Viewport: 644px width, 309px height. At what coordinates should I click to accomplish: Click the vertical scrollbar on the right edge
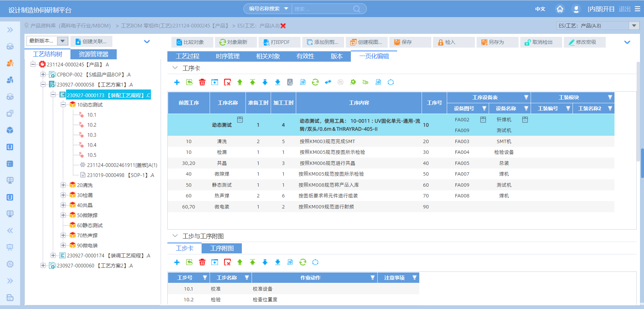642,163
